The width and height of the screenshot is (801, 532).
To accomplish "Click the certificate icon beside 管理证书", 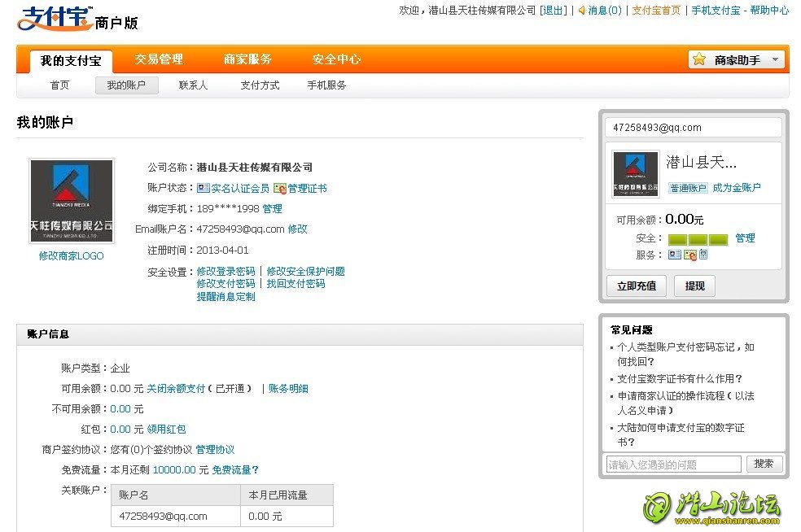I will click(279, 189).
